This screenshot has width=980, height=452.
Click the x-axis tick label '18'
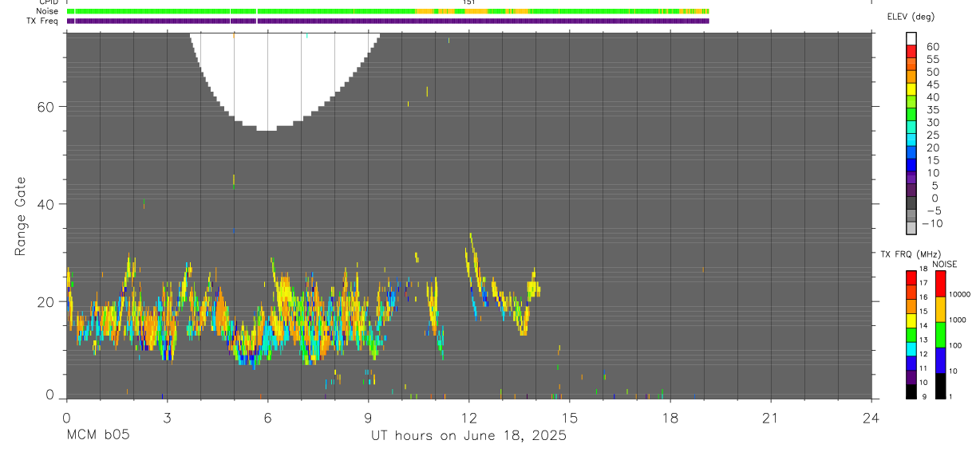670,418
